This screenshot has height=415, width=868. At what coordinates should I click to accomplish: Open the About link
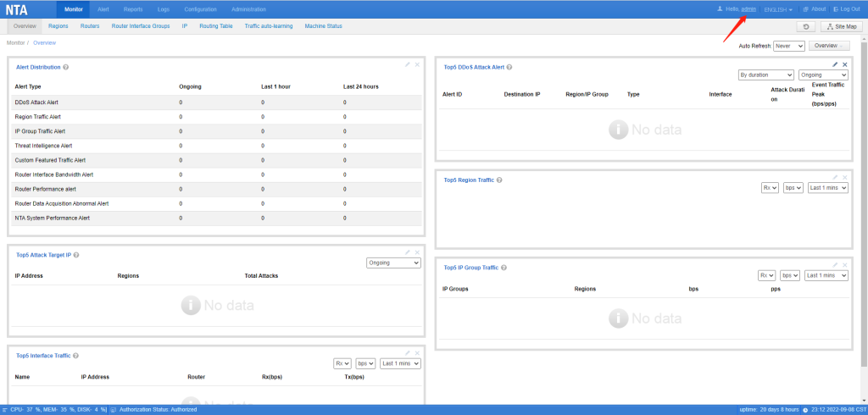[x=815, y=9]
